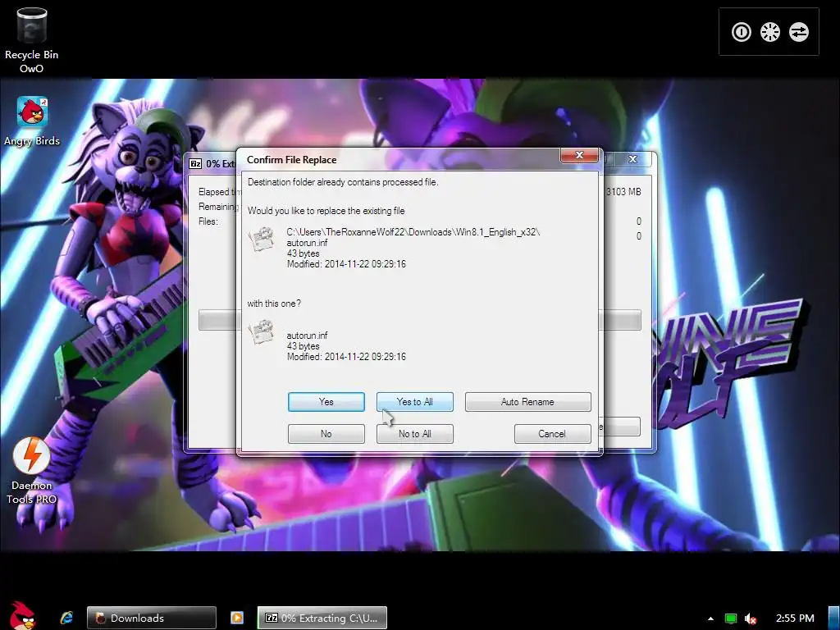Click the new autorun.inf file icon
The image size is (840, 630).
pos(262,332)
